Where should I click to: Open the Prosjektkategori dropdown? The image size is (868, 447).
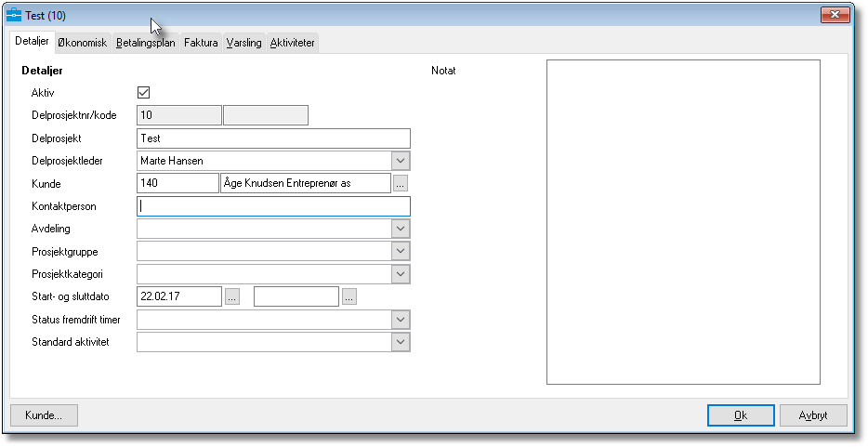tap(401, 274)
